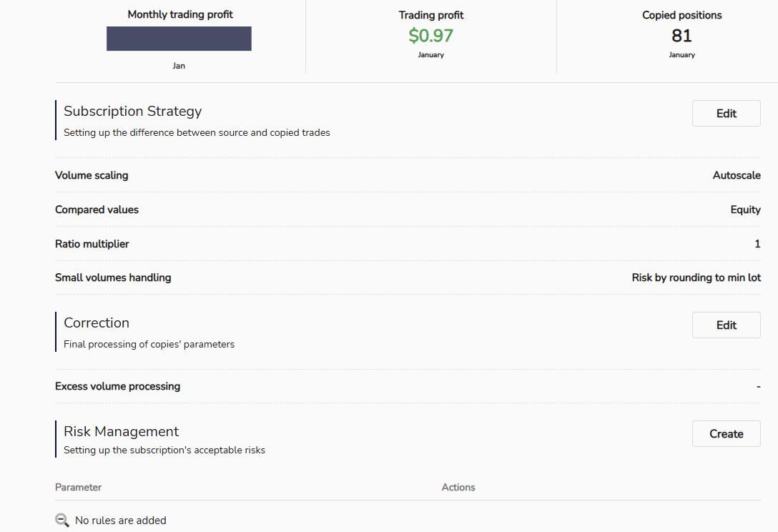Screen dimensions: 778x532
Task: Click the 'Monthly trading profit' title
Action: click(x=180, y=14)
